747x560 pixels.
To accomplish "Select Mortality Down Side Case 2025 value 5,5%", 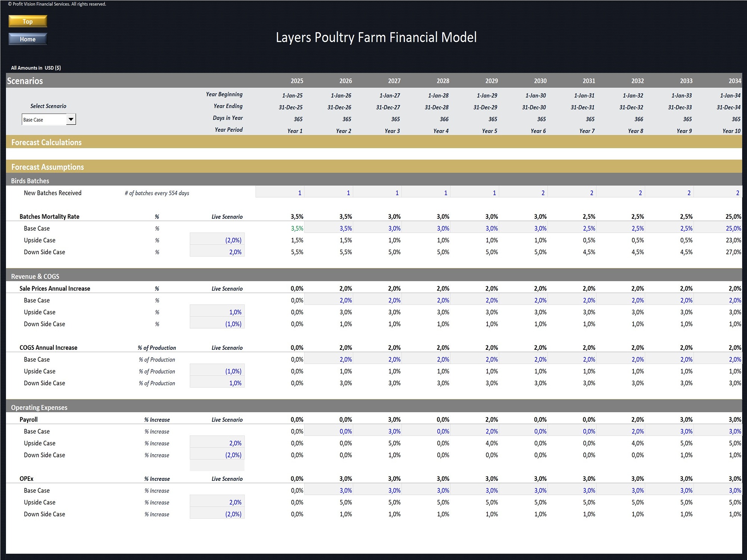I will (297, 252).
